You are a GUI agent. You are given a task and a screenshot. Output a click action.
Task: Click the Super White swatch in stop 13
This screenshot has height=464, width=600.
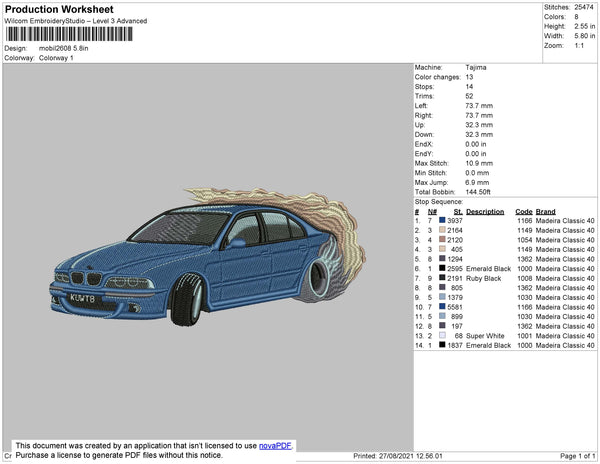tap(442, 335)
